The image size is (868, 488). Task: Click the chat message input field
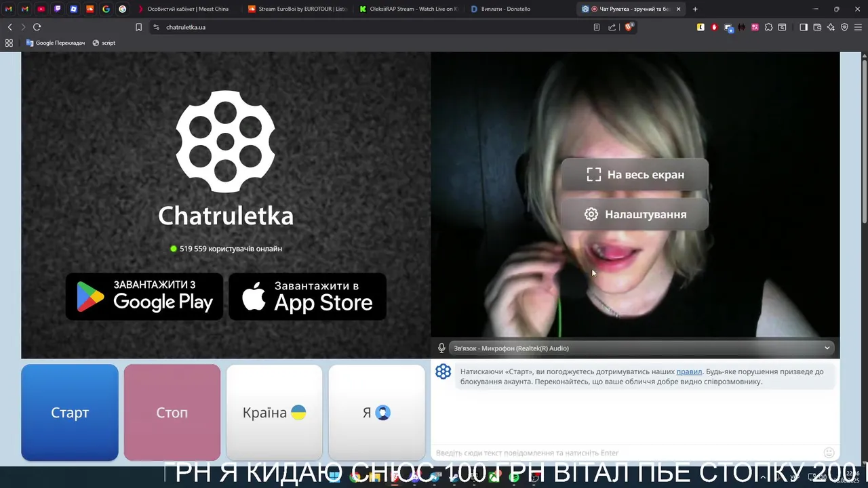(x=626, y=453)
